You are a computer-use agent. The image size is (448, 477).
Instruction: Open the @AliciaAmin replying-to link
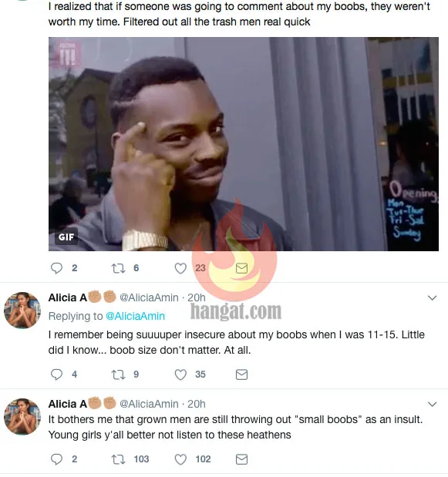(135, 316)
